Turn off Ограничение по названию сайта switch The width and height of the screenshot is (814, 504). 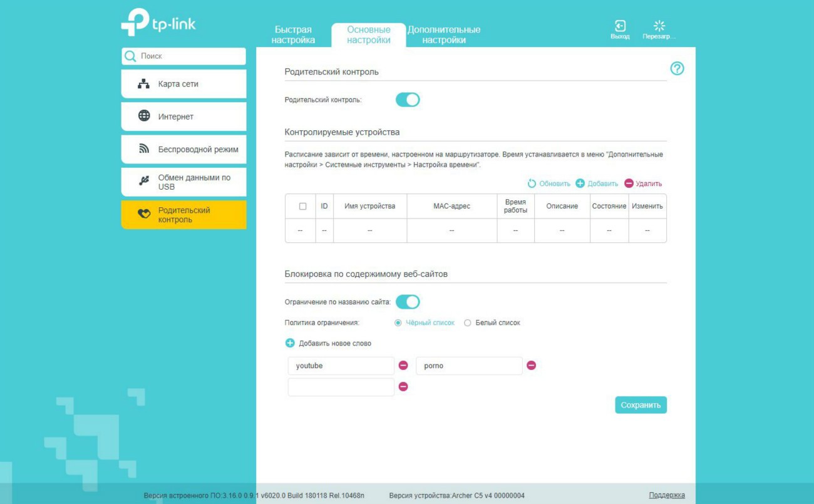tap(408, 302)
